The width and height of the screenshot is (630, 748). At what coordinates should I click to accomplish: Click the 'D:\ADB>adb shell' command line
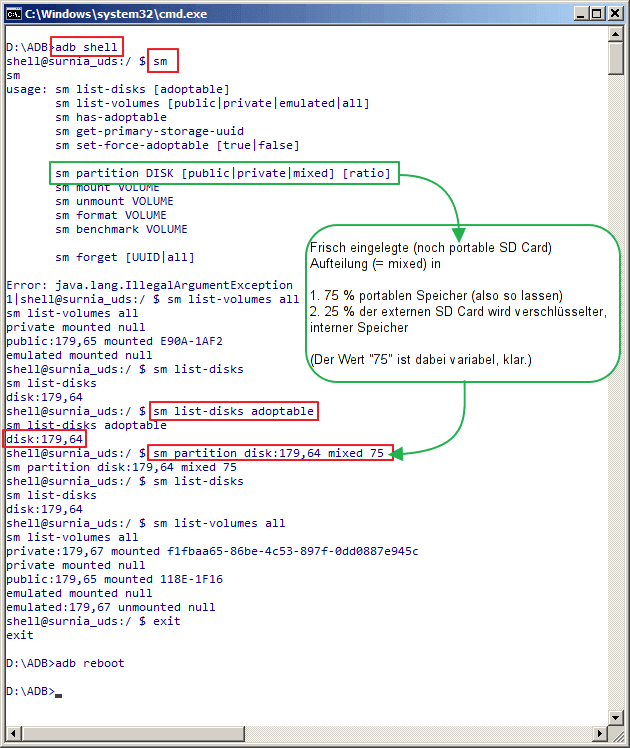62,47
